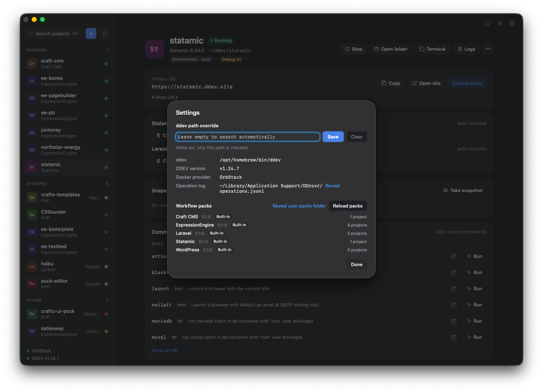
Task: Stop the statamic project
Action: (353, 49)
